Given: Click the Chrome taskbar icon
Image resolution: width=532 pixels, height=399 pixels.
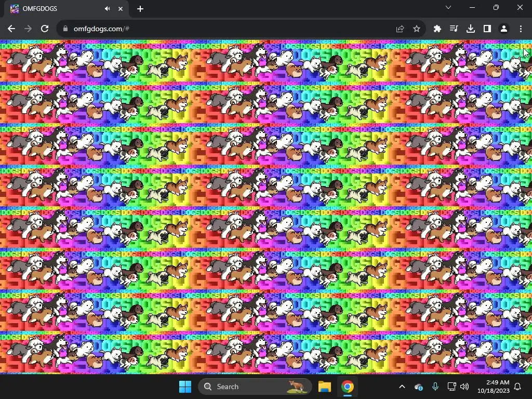Looking at the screenshot, I should 348,387.
